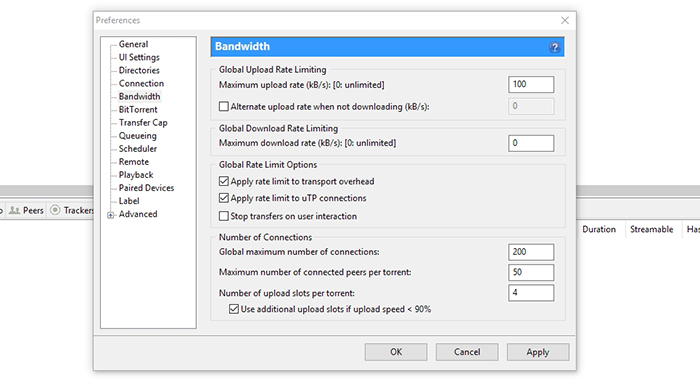Click Cancel to discard changes
700x384 pixels.
click(467, 352)
